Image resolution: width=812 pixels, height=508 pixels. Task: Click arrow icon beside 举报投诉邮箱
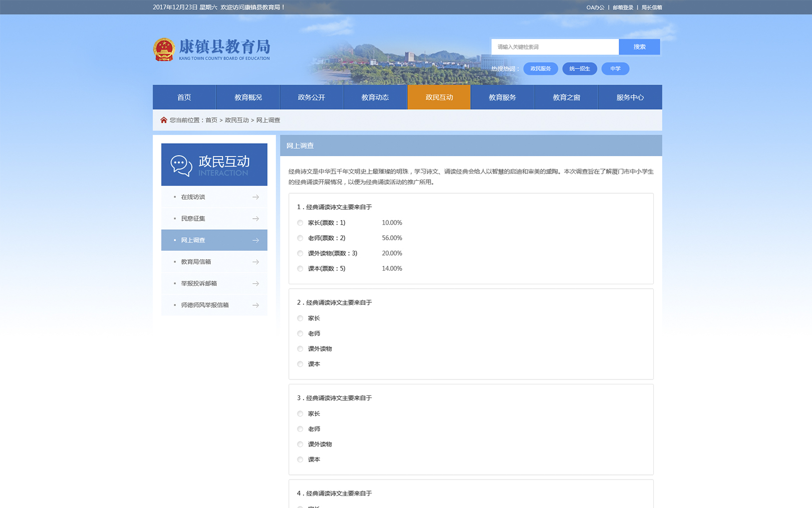tap(255, 284)
